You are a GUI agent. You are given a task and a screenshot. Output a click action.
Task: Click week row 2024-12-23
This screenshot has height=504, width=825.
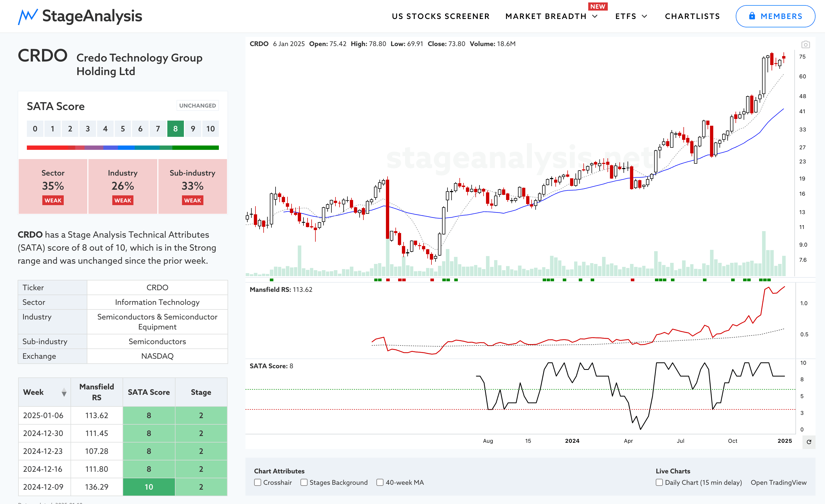coord(123,451)
